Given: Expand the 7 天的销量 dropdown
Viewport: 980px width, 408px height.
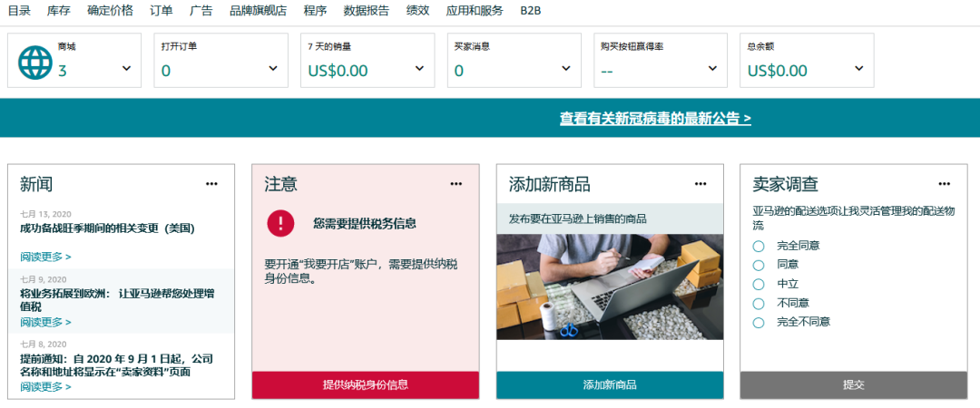Looking at the screenshot, I should [x=419, y=69].
